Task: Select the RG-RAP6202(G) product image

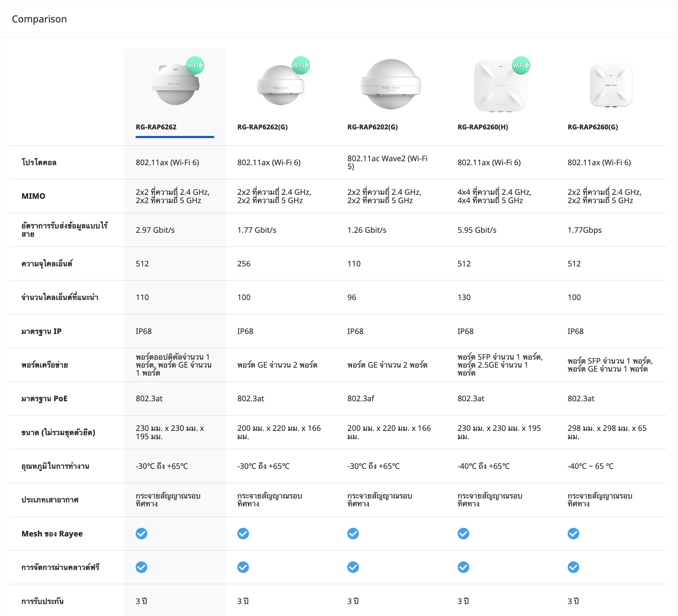Action: pyautogui.click(x=390, y=85)
